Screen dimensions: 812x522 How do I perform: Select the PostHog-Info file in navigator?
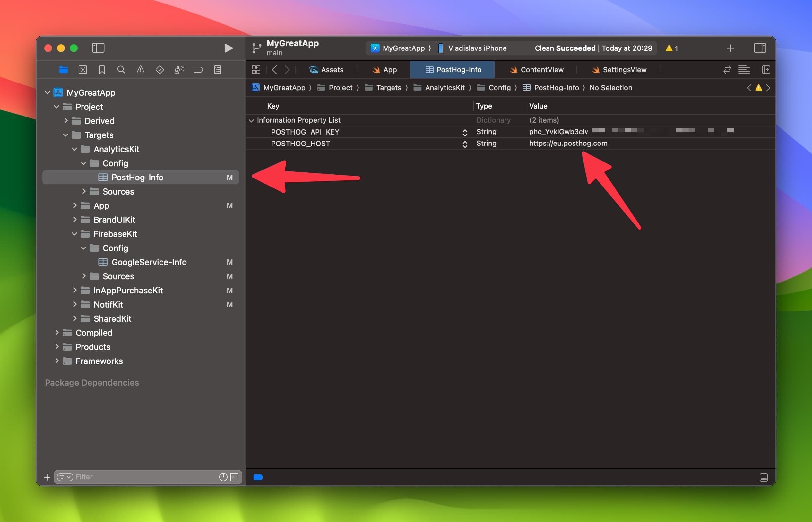(141, 177)
